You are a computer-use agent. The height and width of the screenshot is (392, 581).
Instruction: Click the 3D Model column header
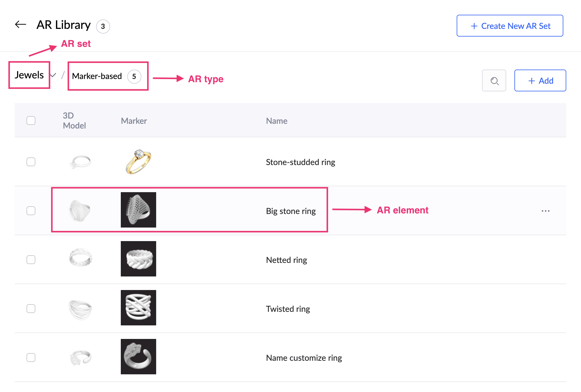tap(74, 120)
